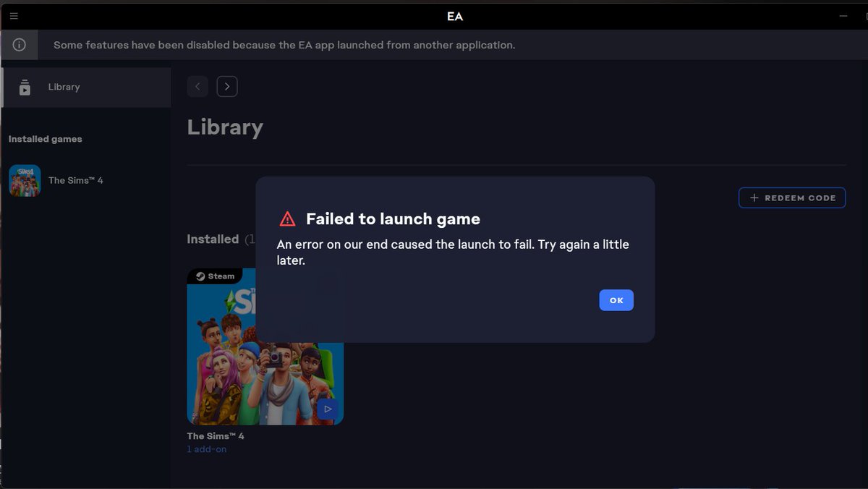Click The Sims 4 cover art thumbnail

(x=265, y=346)
